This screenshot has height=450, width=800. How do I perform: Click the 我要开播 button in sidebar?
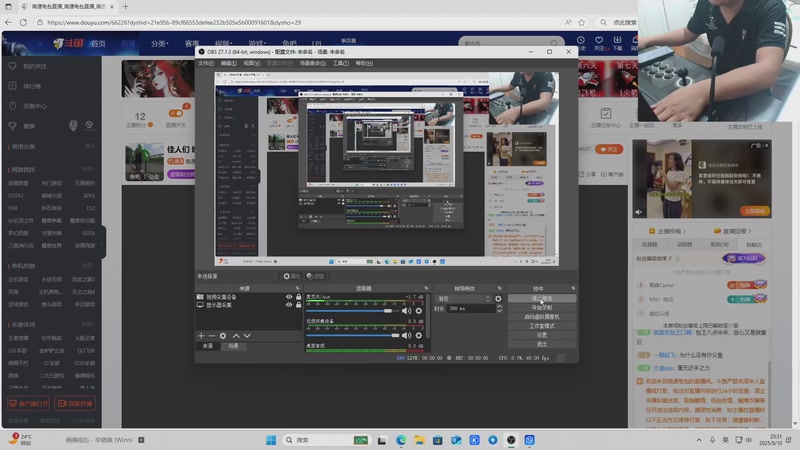point(75,404)
